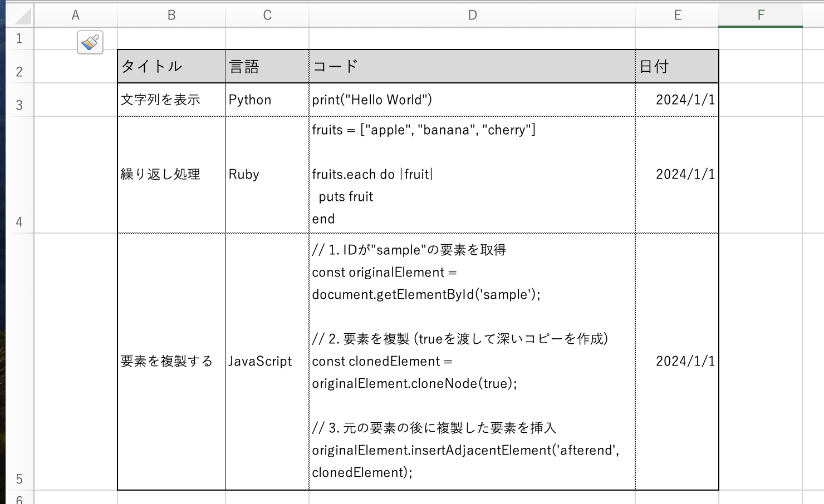Select the 2024/1/1 date next to Python
This screenshot has width=824, height=504.
tap(685, 100)
